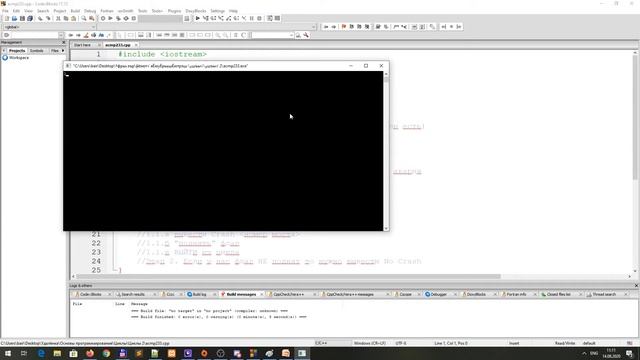Switch to the Search results tab
The image size is (640, 360).
pyautogui.click(x=133, y=294)
